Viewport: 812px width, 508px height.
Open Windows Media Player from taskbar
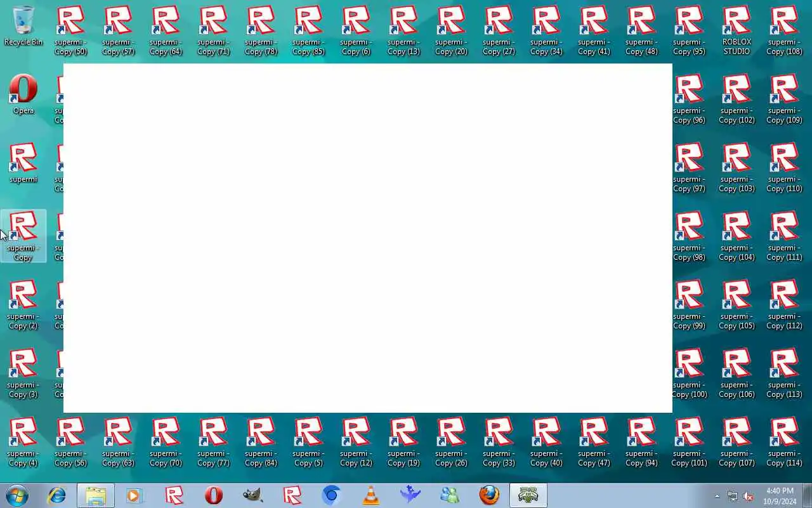[135, 495]
